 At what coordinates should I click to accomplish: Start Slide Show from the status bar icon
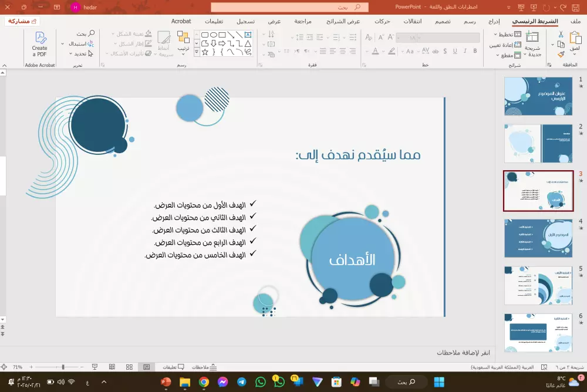tap(95, 367)
